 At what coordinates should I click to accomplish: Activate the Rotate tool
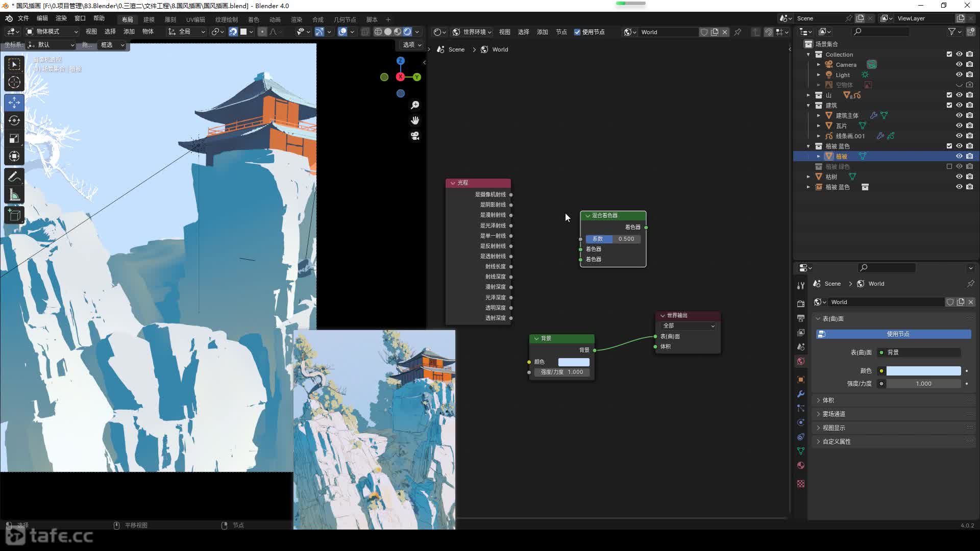coord(14,120)
